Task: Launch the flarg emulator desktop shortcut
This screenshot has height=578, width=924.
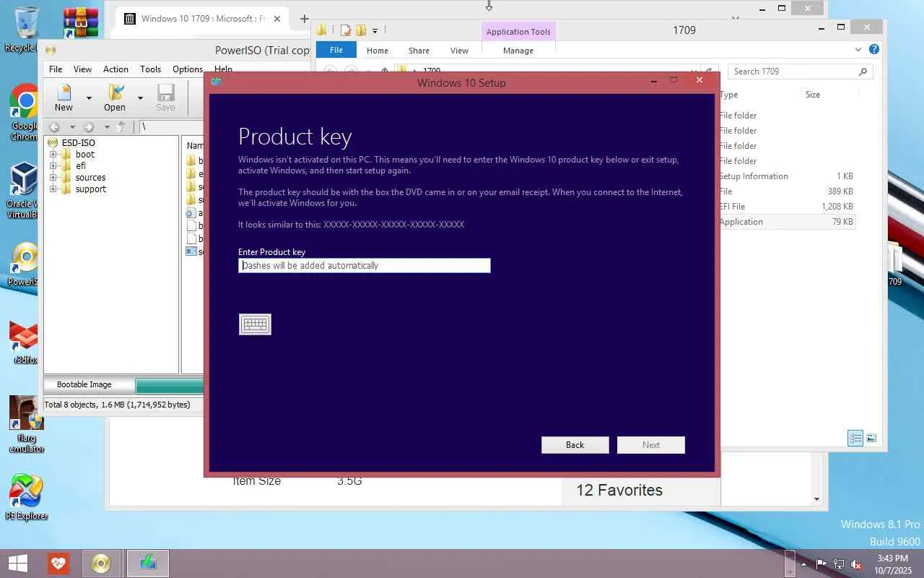Action: point(26,424)
